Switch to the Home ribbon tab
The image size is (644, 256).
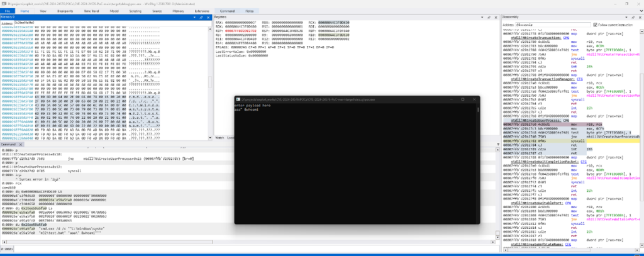pyautogui.click(x=25, y=11)
